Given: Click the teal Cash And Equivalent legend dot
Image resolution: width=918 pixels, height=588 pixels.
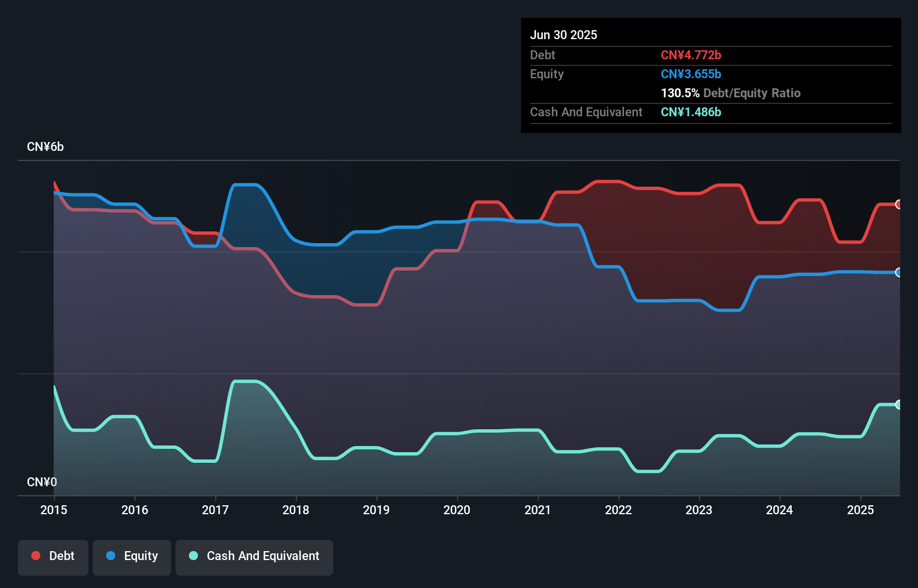Looking at the screenshot, I should tap(193, 556).
